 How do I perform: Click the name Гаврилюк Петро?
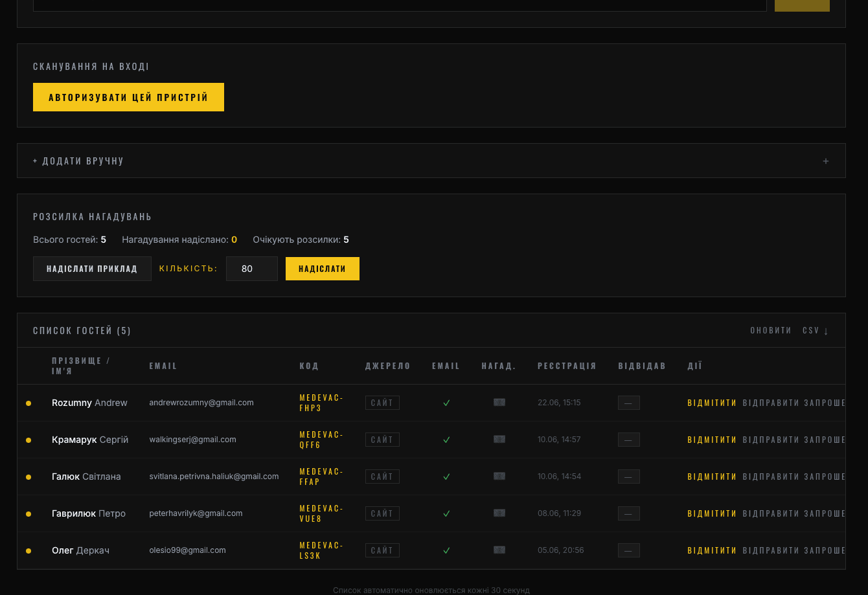pyautogui.click(x=89, y=513)
